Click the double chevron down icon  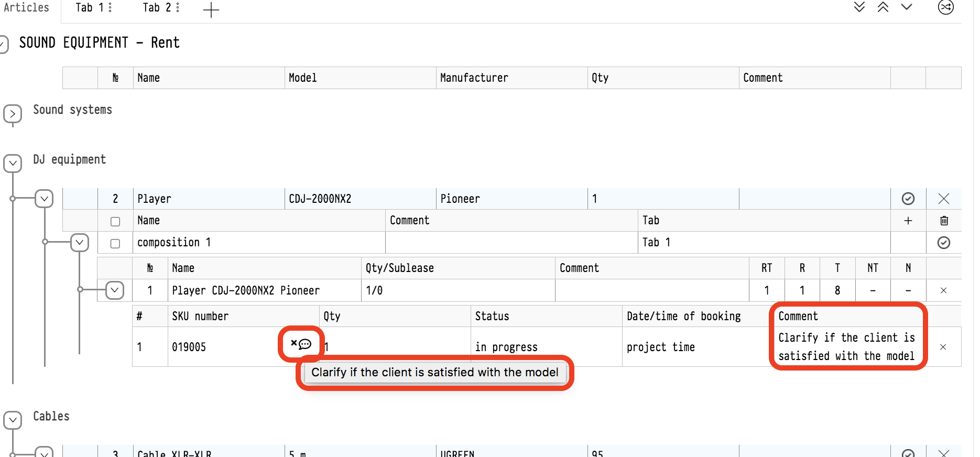coord(859,7)
